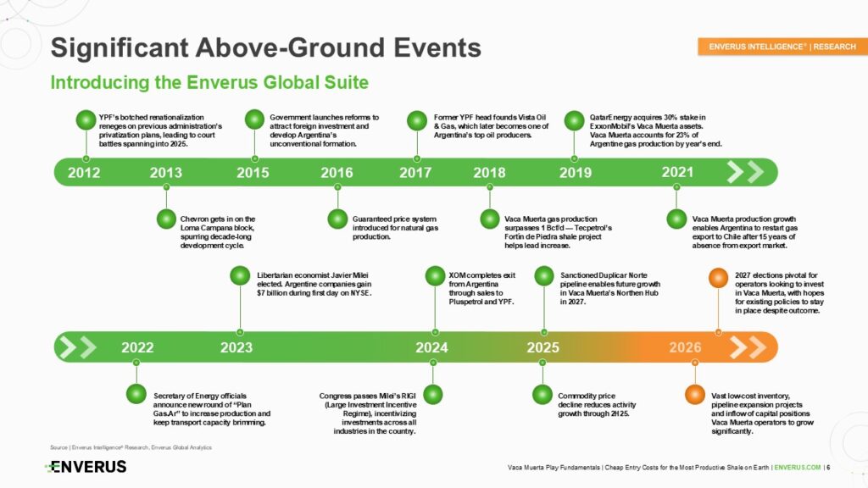The width and height of the screenshot is (868, 488).
Task: Click the QatarEnergy acquires 30% stake text
Action: click(656, 130)
